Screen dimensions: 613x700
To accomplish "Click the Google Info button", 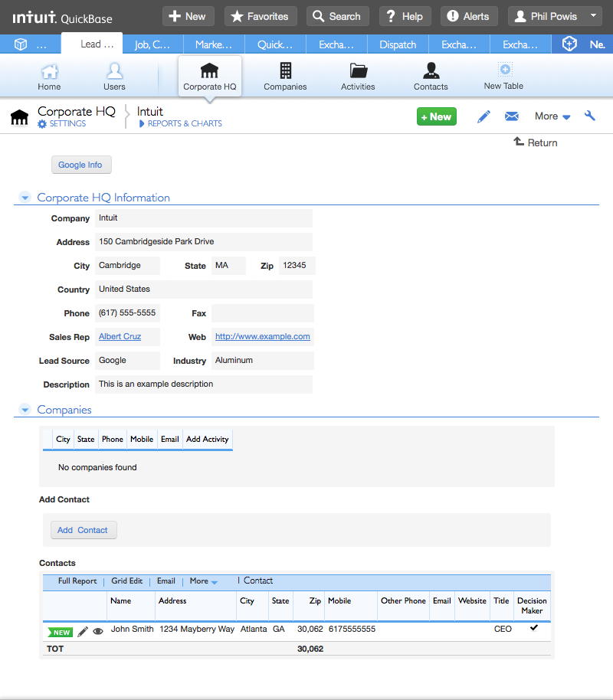I will point(81,165).
